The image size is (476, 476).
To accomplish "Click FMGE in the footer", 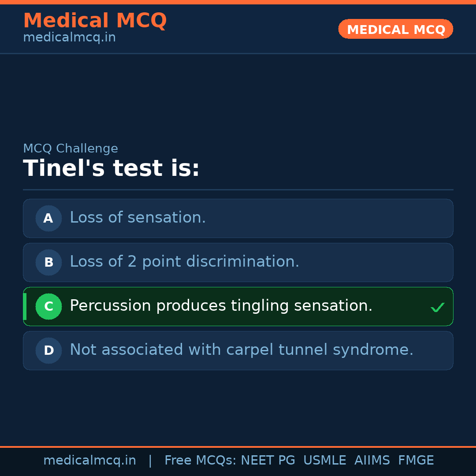I will click(x=416, y=461).
